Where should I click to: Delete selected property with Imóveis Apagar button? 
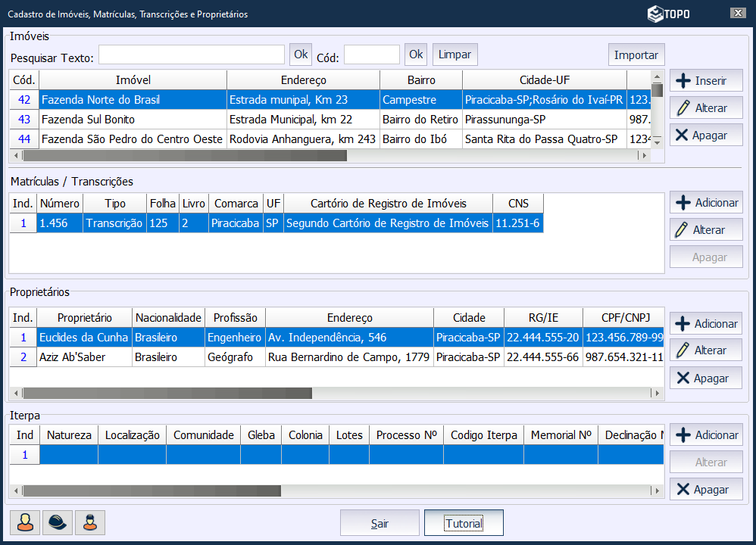point(705,135)
